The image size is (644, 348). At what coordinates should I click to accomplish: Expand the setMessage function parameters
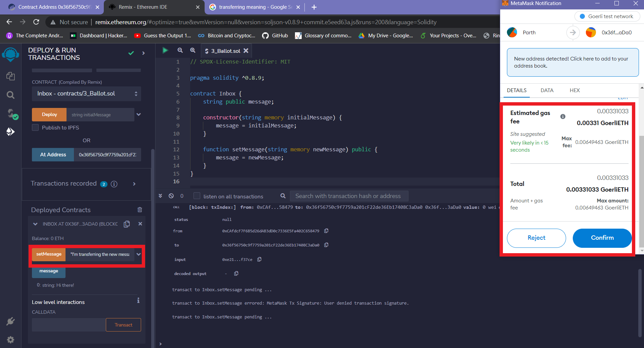pyautogui.click(x=138, y=254)
